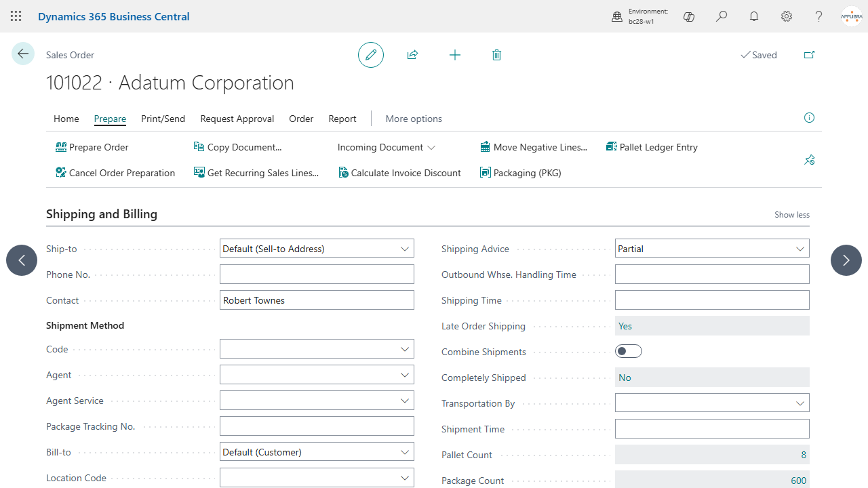This screenshot has width=868, height=488.
Task: Expand the Shipment Method Code lookup
Action: click(405, 349)
